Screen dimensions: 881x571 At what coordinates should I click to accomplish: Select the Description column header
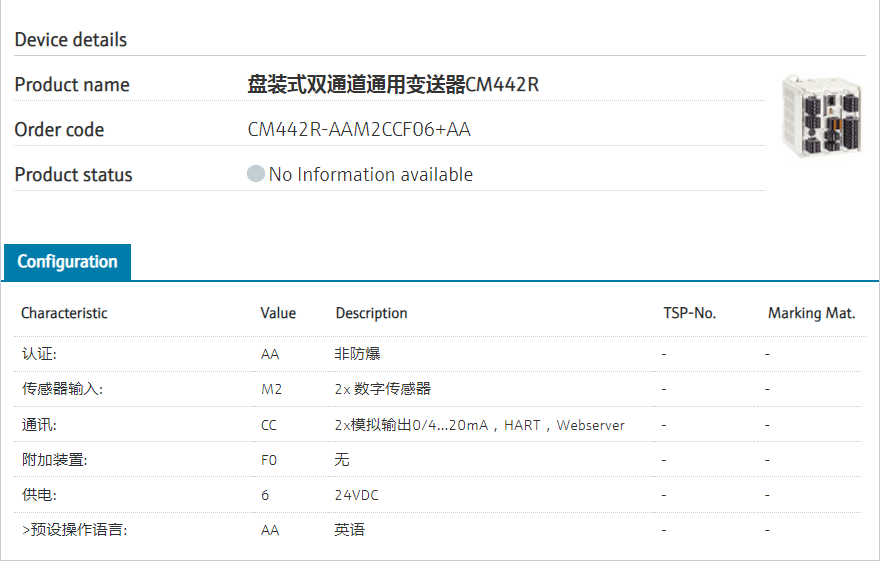[x=371, y=313]
